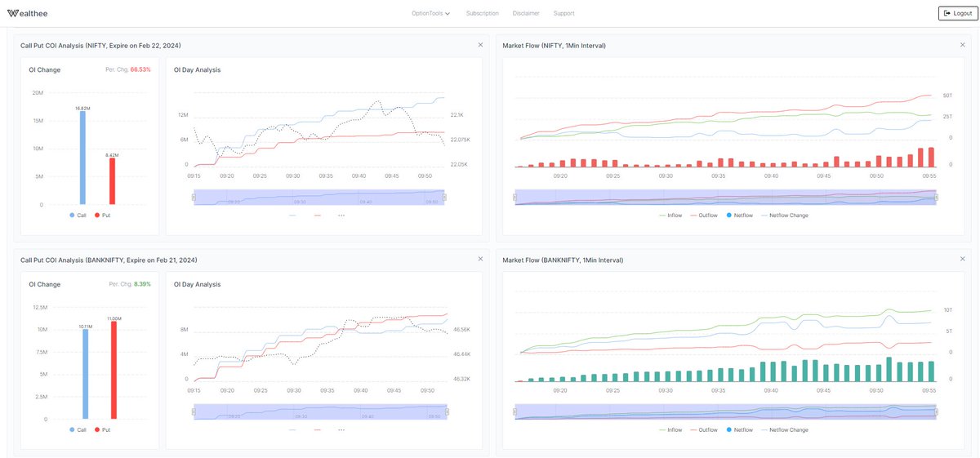Toggle Put legend in NIFTY OI Change chart
This screenshot has height=458, width=980.
pyautogui.click(x=103, y=215)
